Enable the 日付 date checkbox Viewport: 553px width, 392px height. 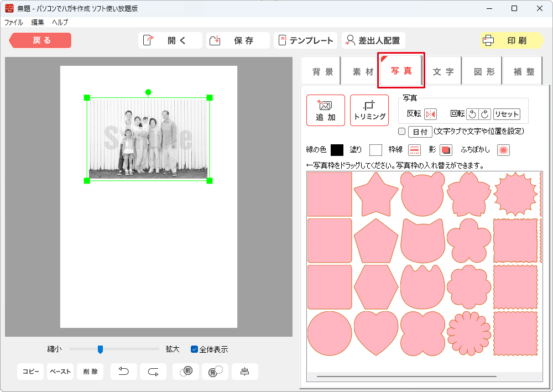402,132
